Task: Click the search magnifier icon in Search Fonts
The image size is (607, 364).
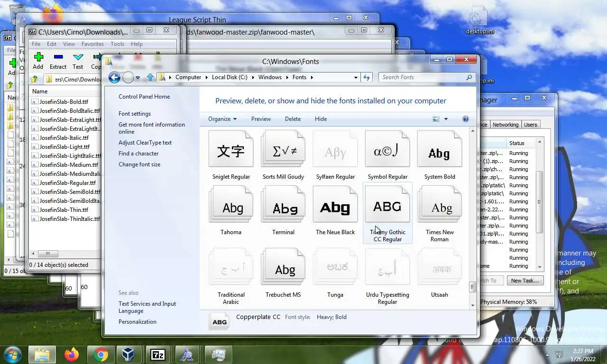Action: tap(469, 77)
